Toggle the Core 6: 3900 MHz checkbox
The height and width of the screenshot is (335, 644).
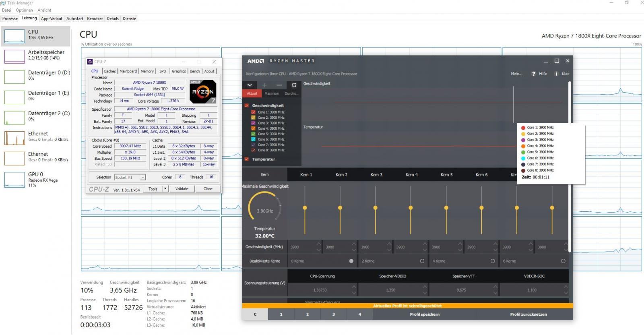pyautogui.click(x=254, y=139)
